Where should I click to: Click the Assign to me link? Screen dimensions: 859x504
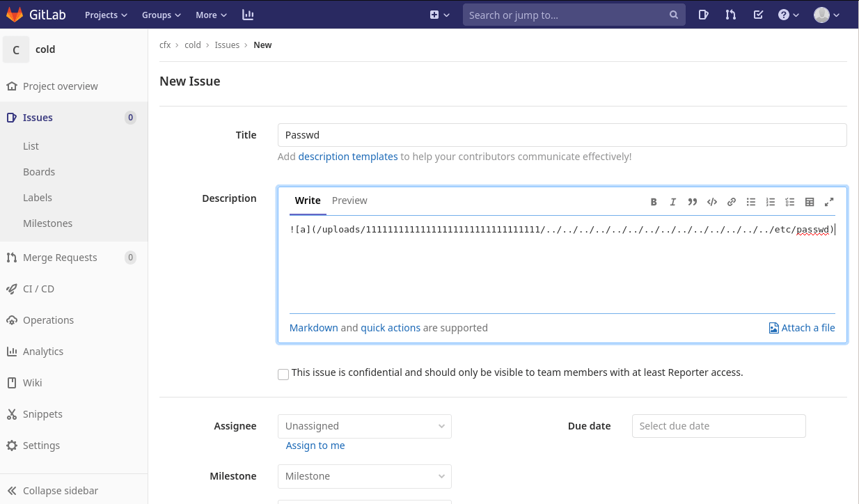point(315,446)
